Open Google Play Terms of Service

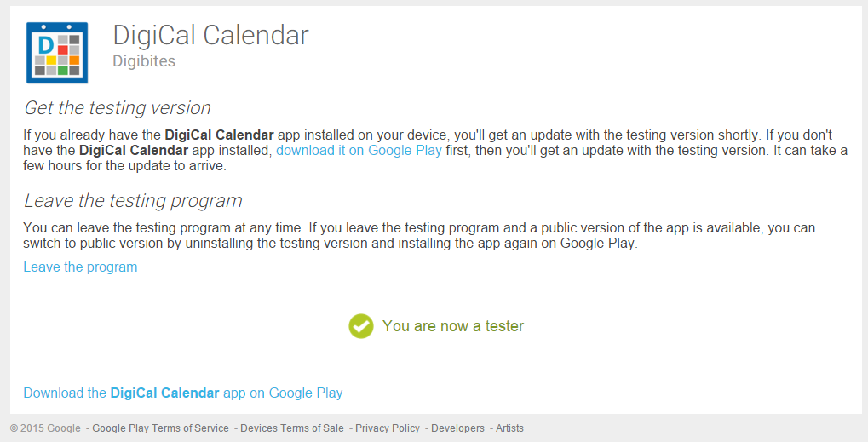click(x=160, y=428)
